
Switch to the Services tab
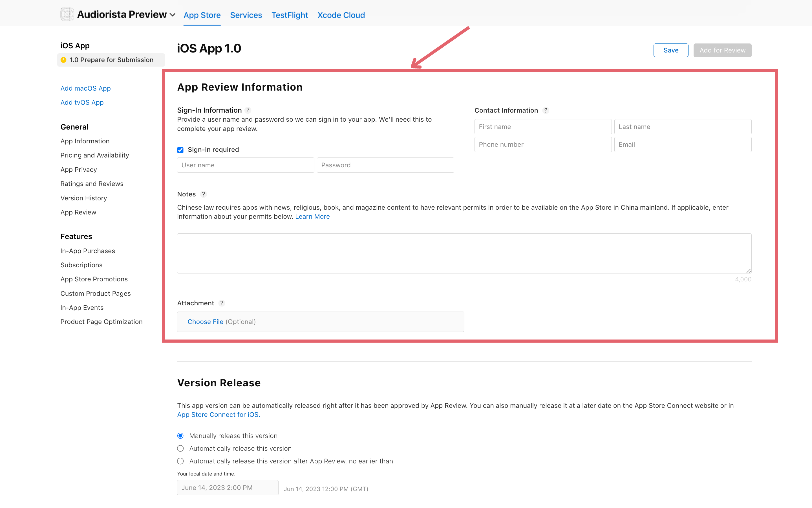(246, 15)
